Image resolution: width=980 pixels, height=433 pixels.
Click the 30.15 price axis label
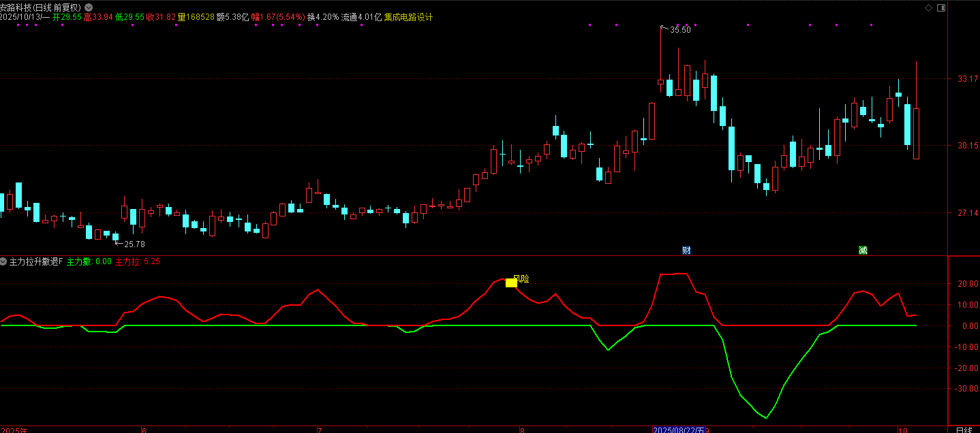coord(968,146)
